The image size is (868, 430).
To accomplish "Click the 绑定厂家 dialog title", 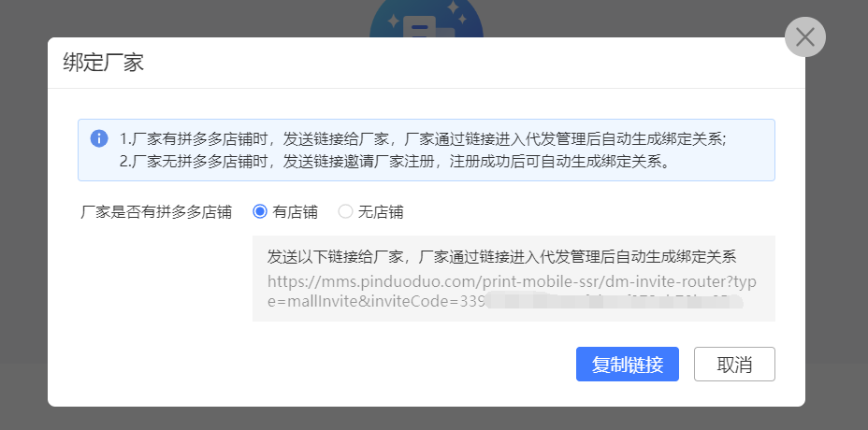I will (104, 62).
